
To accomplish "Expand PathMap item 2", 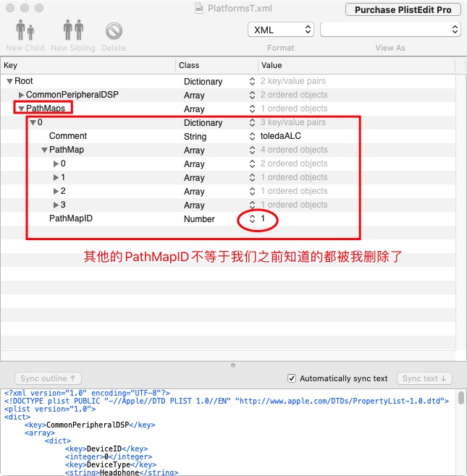I will tap(56, 191).
